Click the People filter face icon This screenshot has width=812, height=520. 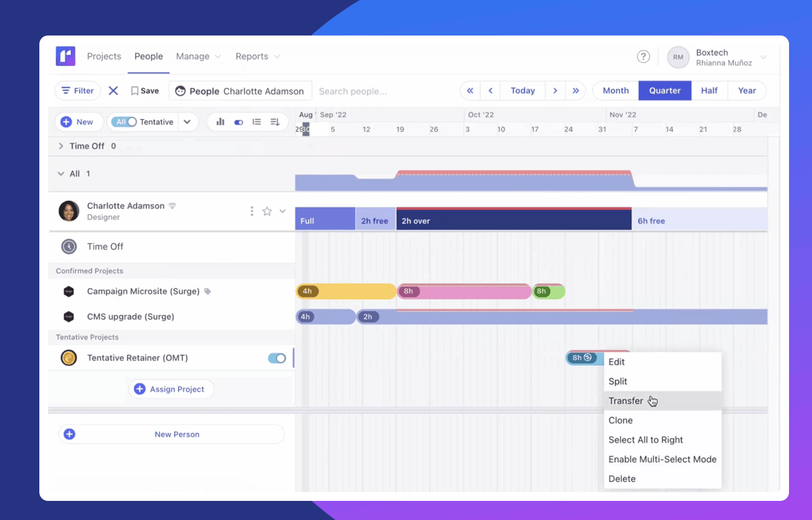[180, 91]
